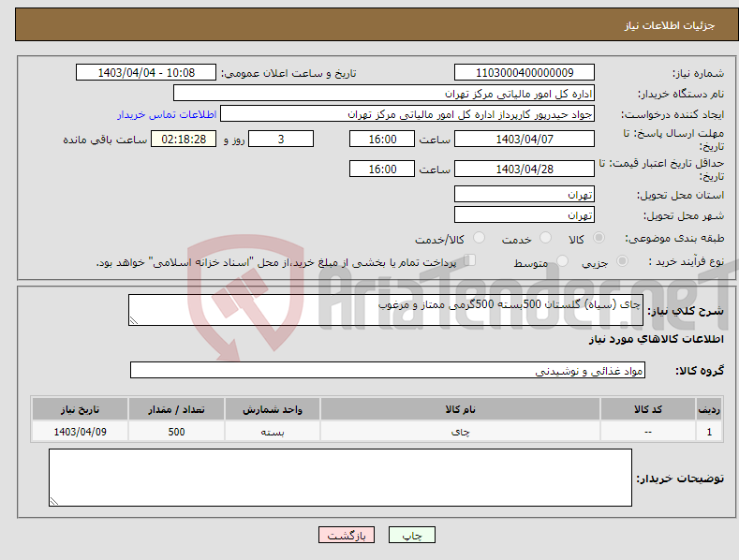Image resolution: width=739 pixels, height=560 pixels.
Task: Click the شرح کلی نیاز text area
Action: point(386,310)
